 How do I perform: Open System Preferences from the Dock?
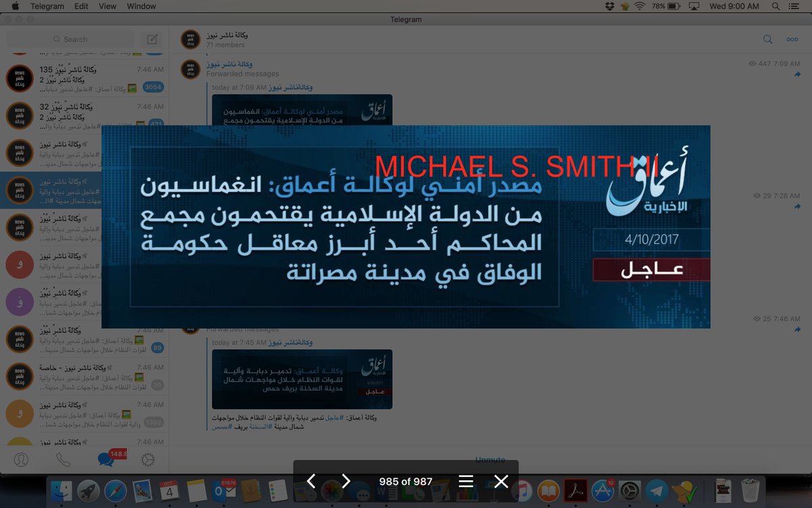click(630, 491)
